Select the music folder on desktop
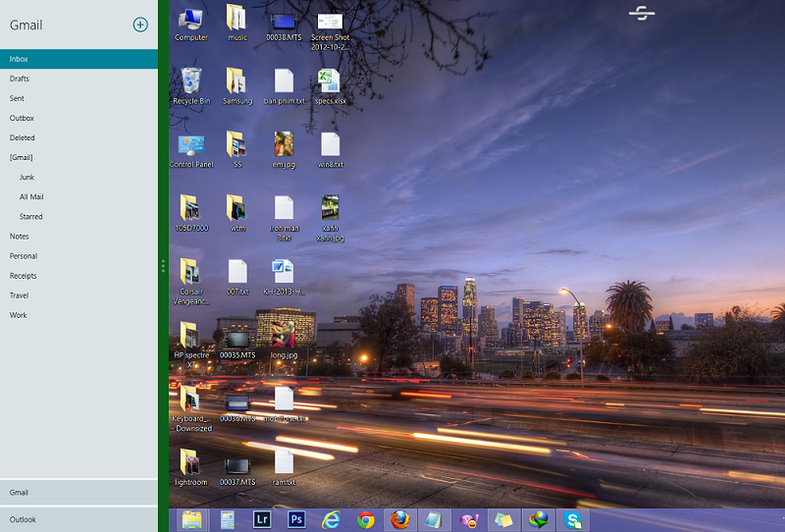Screen dimensions: 785x532 pyautogui.click(x=237, y=23)
